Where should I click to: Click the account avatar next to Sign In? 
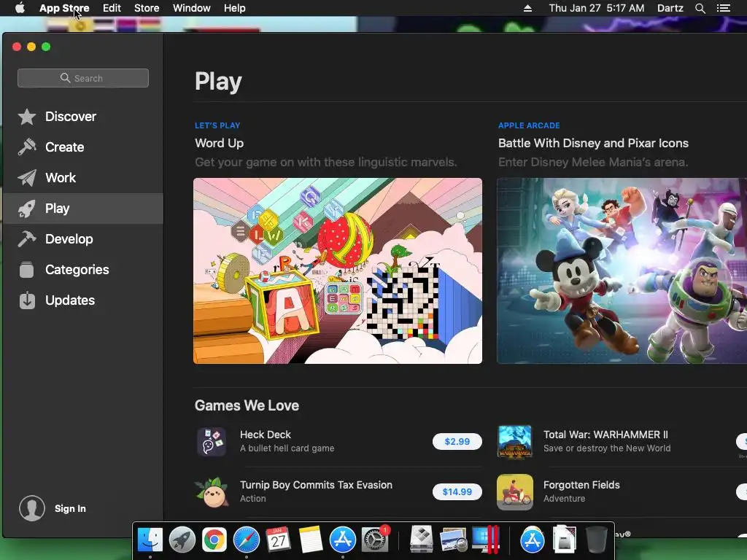32,508
